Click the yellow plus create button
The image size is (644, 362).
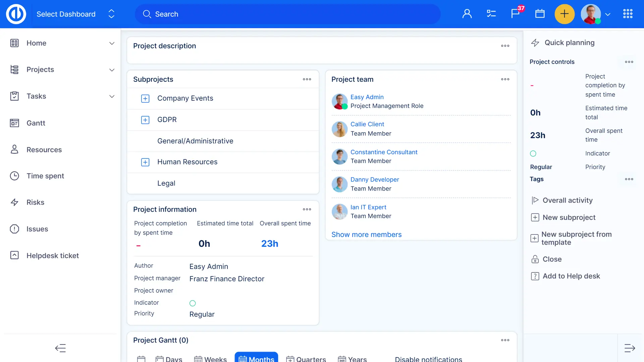(565, 14)
